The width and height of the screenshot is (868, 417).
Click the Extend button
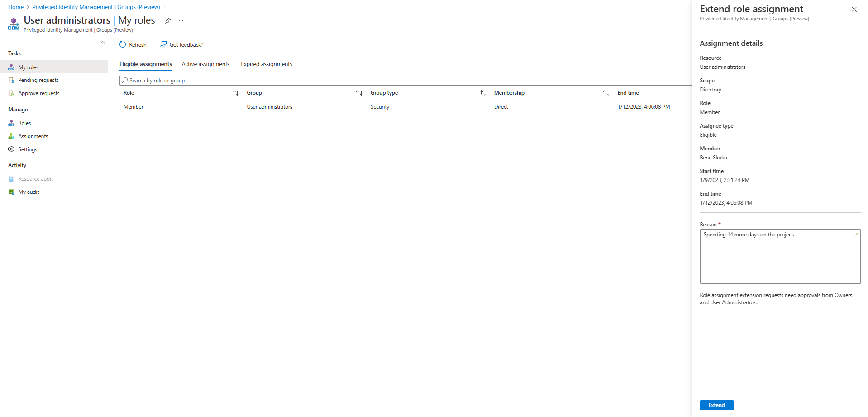716,405
